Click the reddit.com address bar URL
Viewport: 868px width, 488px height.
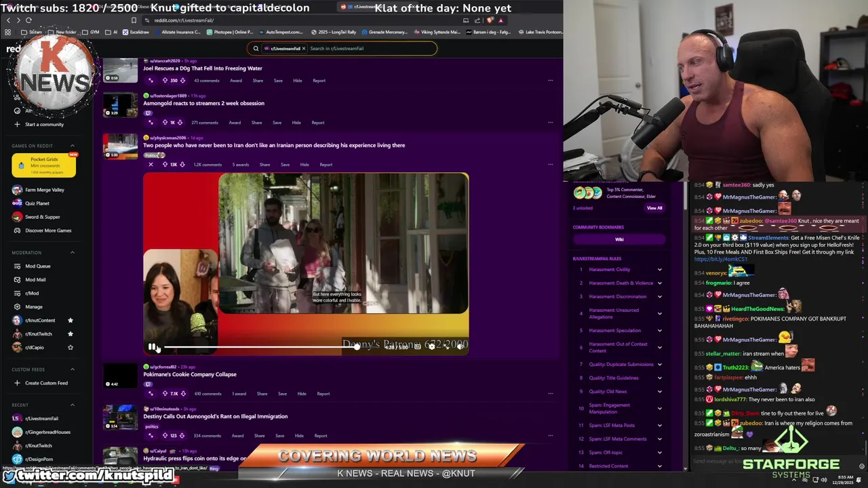(184, 20)
